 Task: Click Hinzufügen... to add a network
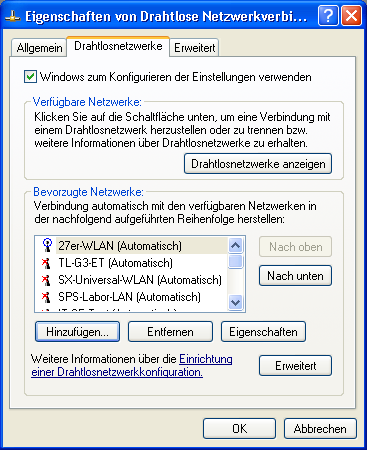[77, 332]
